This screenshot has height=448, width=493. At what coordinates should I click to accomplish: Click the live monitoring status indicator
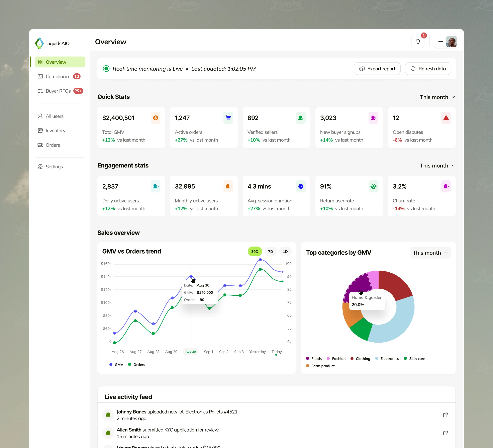[106, 69]
